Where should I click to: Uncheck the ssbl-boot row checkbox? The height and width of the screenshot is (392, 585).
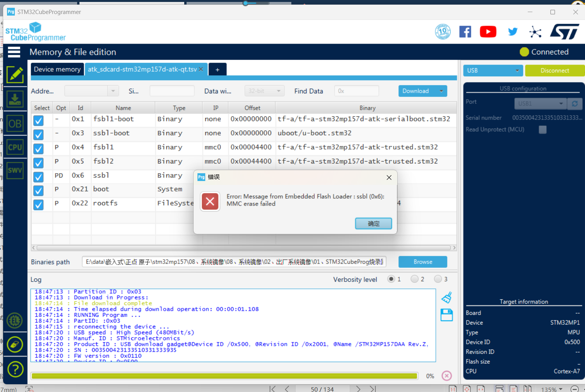(x=38, y=135)
